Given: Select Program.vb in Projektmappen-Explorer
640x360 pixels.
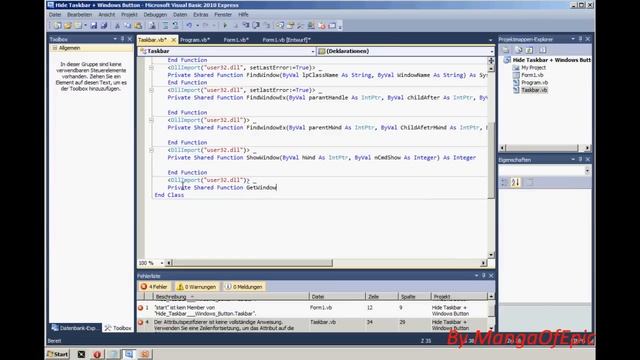Looking at the screenshot, I should [x=534, y=82].
